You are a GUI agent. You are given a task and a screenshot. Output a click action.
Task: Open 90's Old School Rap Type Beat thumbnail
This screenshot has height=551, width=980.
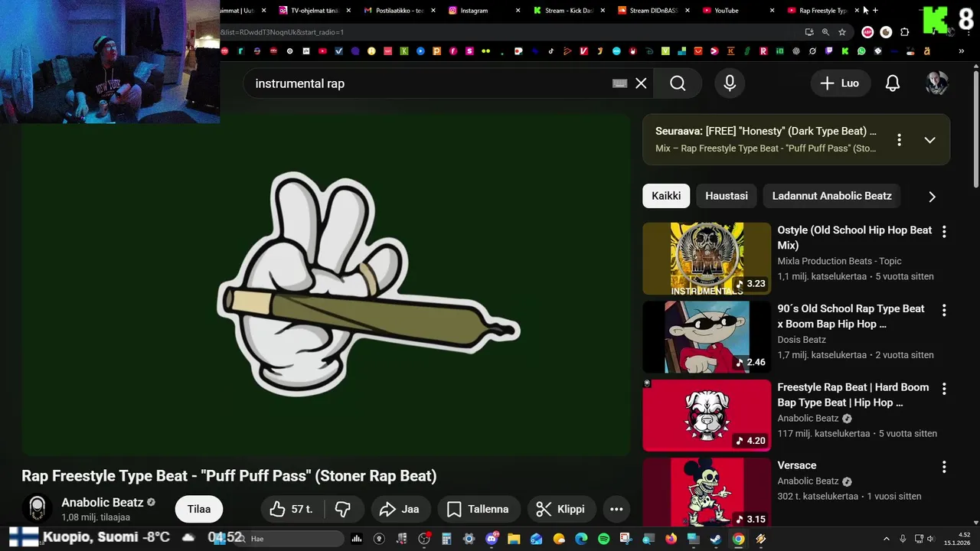coord(707,337)
